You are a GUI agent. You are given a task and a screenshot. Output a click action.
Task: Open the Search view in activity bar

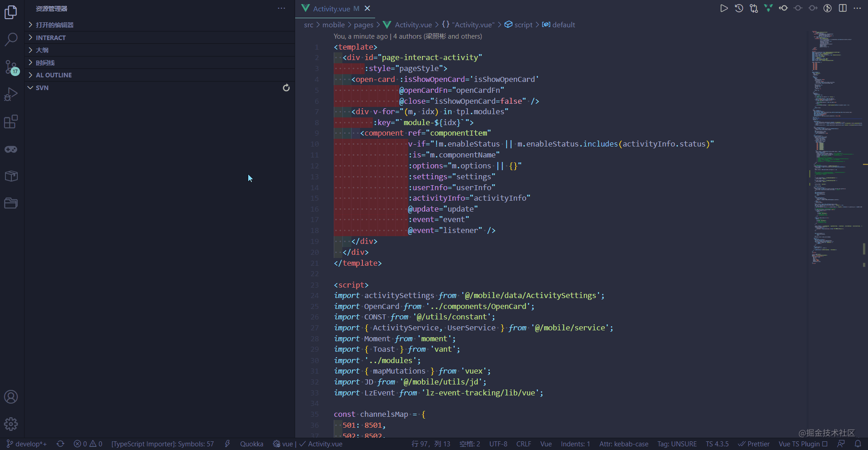pos(11,40)
